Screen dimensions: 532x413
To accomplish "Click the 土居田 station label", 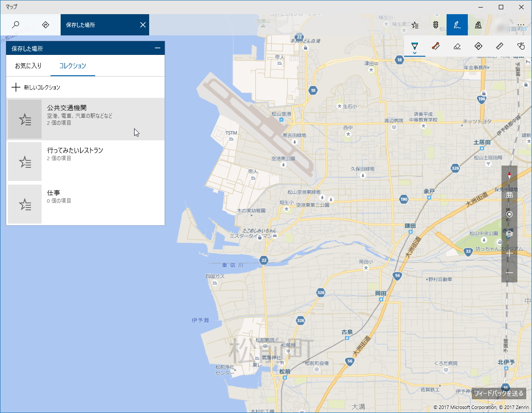I will click(482, 142).
